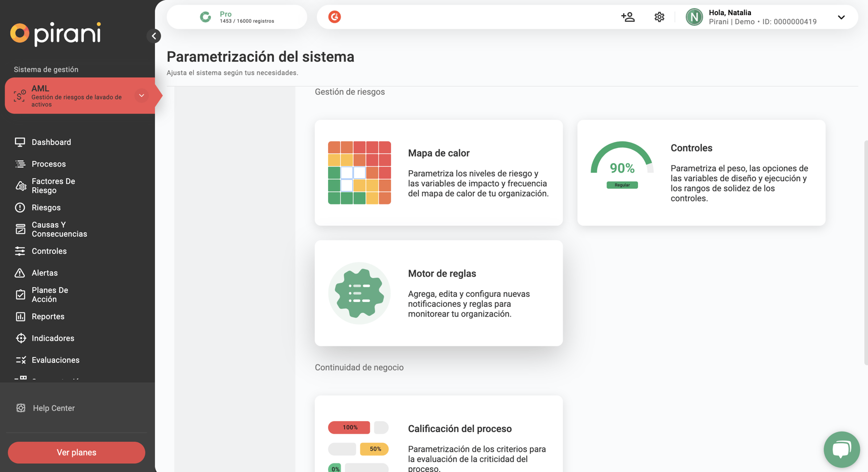Open Indicadores from the sidebar
This screenshot has height=472, width=868.
[x=53, y=338]
